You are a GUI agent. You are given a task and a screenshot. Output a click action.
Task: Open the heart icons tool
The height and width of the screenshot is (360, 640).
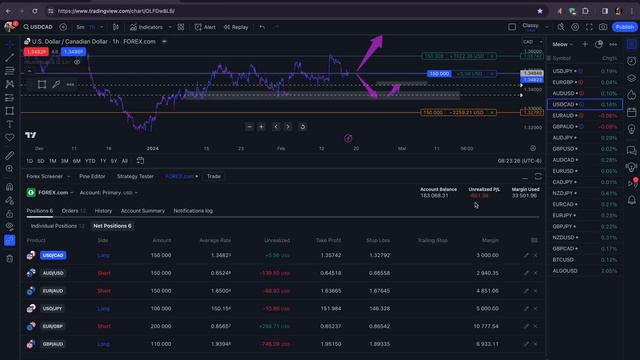(9, 138)
